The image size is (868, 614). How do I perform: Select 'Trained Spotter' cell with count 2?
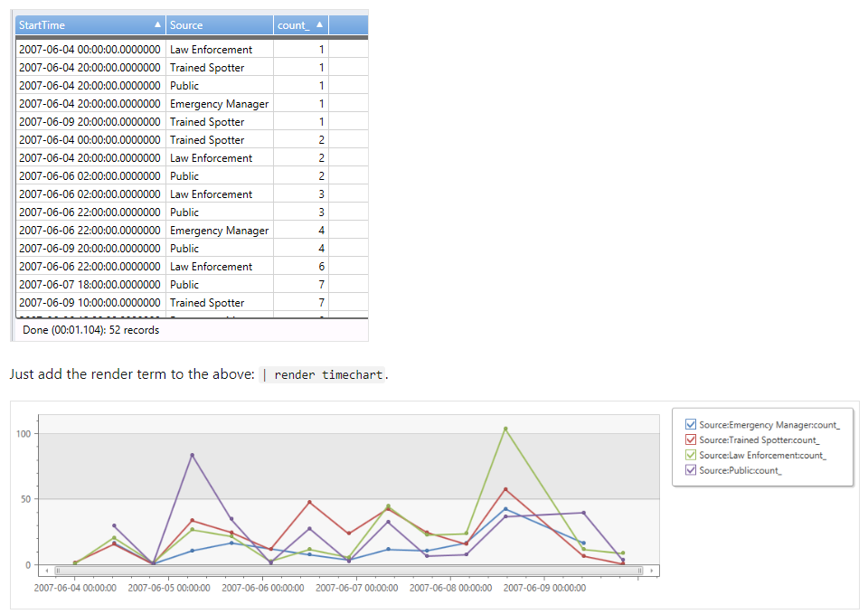click(220, 139)
